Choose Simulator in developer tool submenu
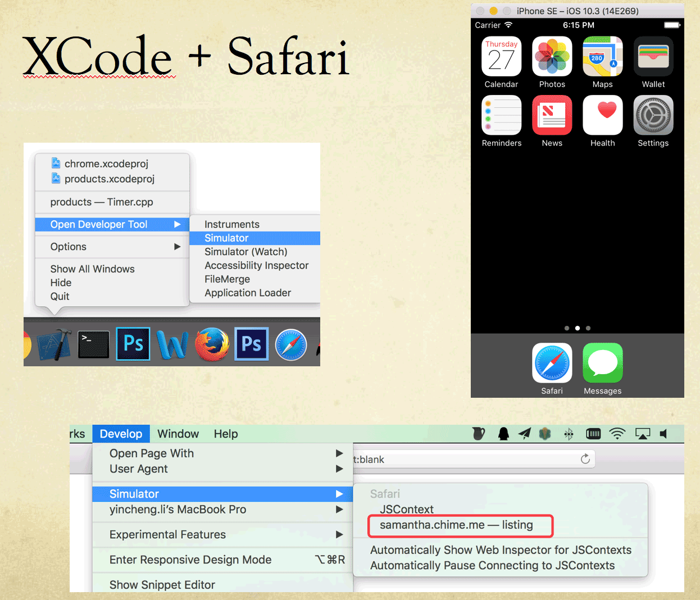Image resolution: width=700 pixels, height=600 pixels. click(x=255, y=238)
